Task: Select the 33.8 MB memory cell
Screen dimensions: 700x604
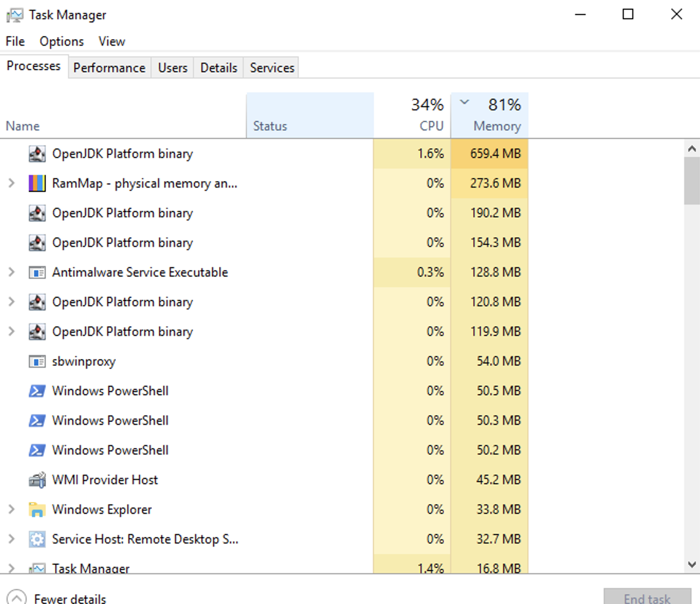Action: tap(490, 510)
